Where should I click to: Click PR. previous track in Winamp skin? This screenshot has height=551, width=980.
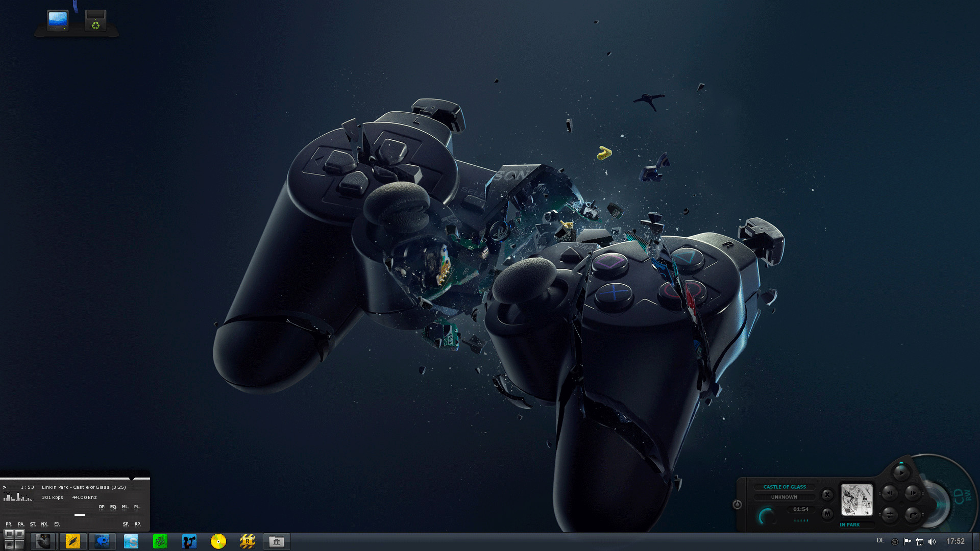[x=9, y=524]
